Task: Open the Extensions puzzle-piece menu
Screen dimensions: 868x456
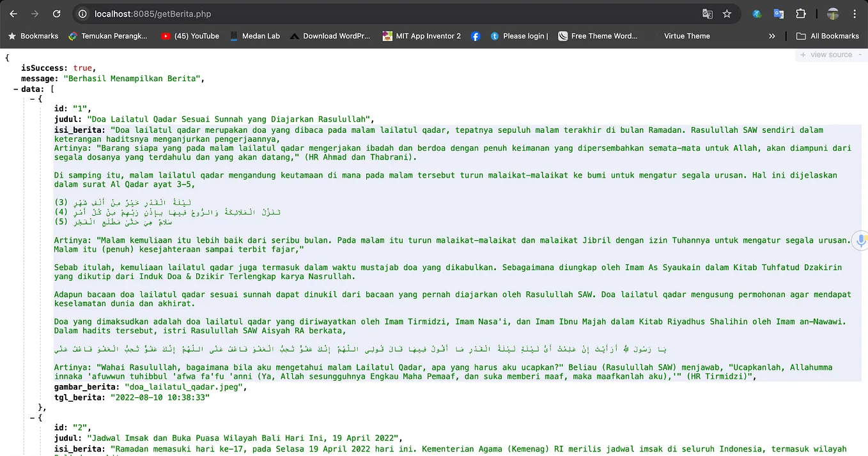Action: [800, 13]
